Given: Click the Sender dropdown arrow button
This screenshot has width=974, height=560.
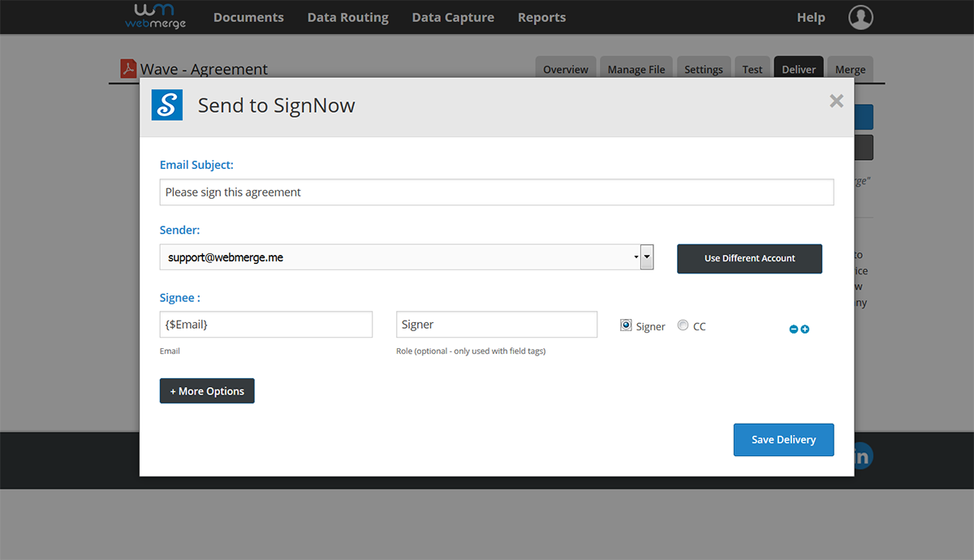Looking at the screenshot, I should click(647, 257).
